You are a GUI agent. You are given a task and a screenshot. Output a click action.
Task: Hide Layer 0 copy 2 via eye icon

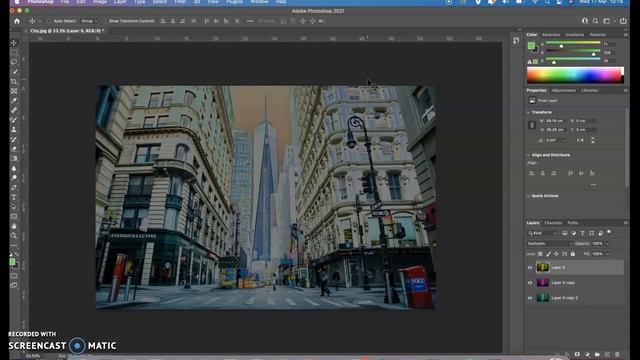[x=530, y=298]
